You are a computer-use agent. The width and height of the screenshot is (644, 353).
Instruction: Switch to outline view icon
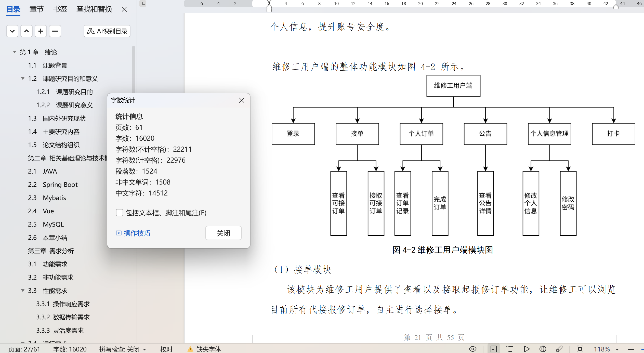pyautogui.click(x=509, y=349)
